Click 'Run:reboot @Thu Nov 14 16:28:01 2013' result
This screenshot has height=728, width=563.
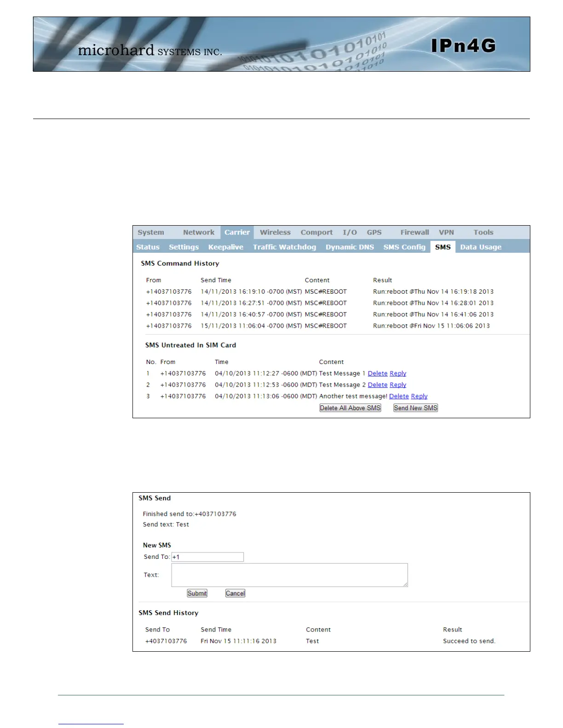coord(433,303)
